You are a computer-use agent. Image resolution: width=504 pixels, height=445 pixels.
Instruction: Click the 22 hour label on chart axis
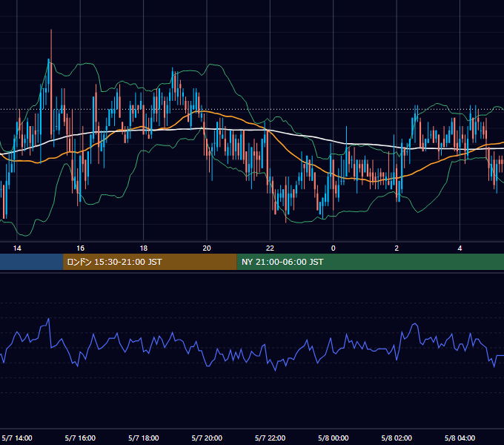[x=270, y=248]
